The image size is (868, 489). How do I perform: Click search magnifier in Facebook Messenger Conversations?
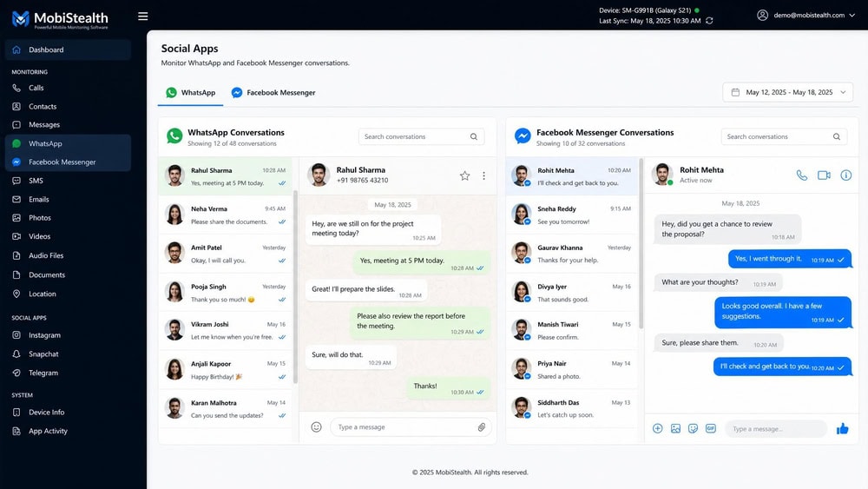coord(837,136)
